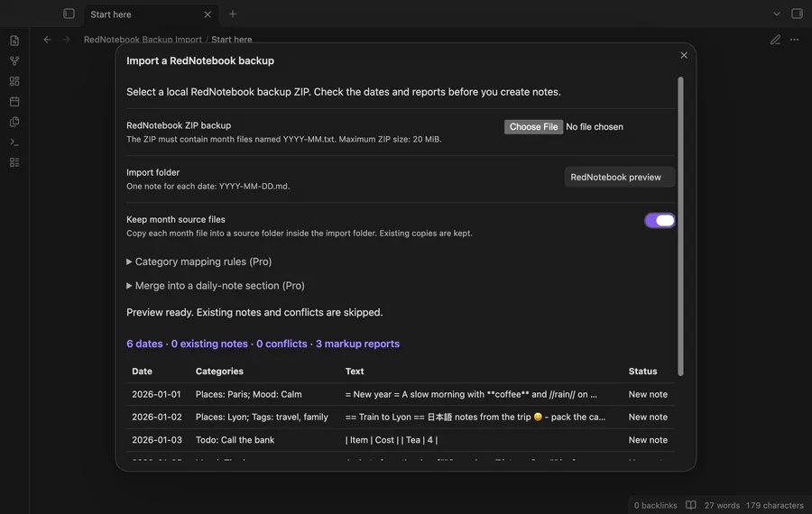Switch to editing mode pencil icon
Screen dimensions: 812x514
(x=775, y=40)
